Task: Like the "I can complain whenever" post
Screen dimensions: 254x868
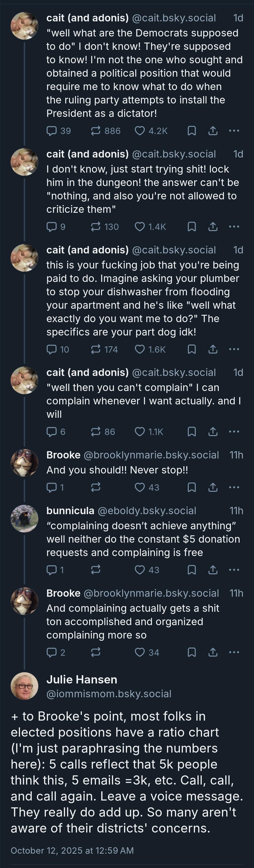Action: 140,432
